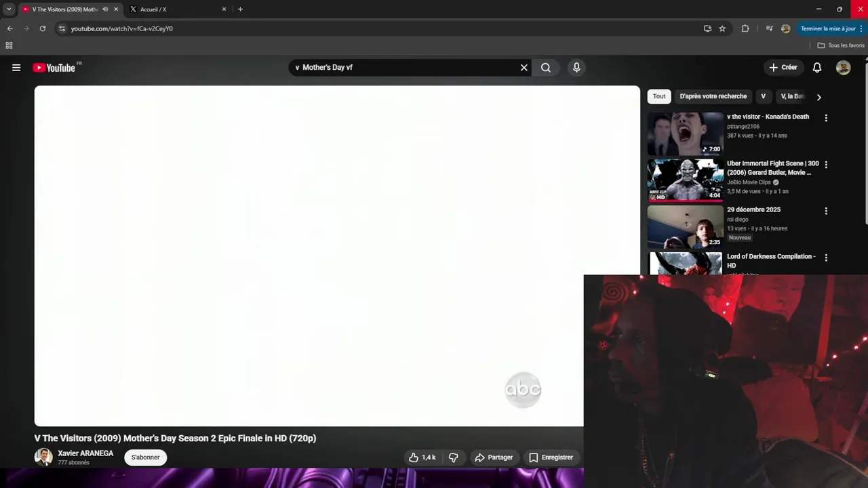Open a new browser tab
The height and width of the screenshot is (488, 868).
(240, 9)
